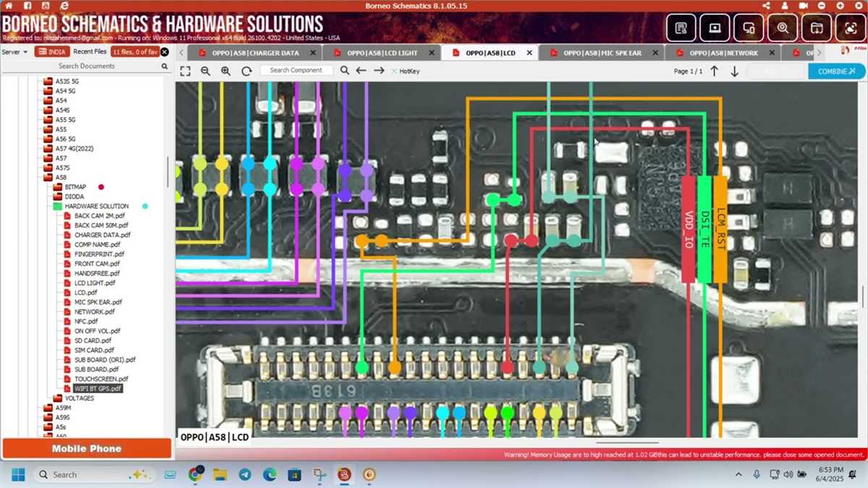Click the magnifier search banner button

coord(783,28)
